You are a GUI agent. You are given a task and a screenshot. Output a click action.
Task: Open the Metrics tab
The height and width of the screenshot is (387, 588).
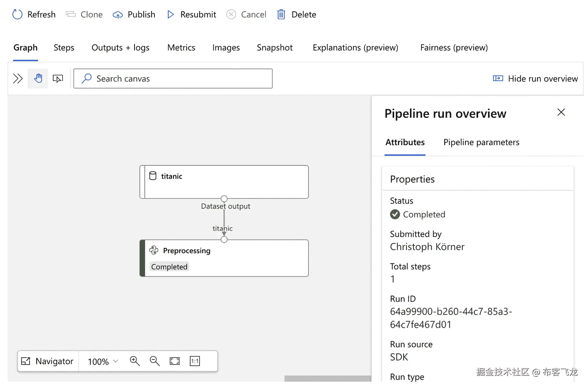click(x=181, y=48)
